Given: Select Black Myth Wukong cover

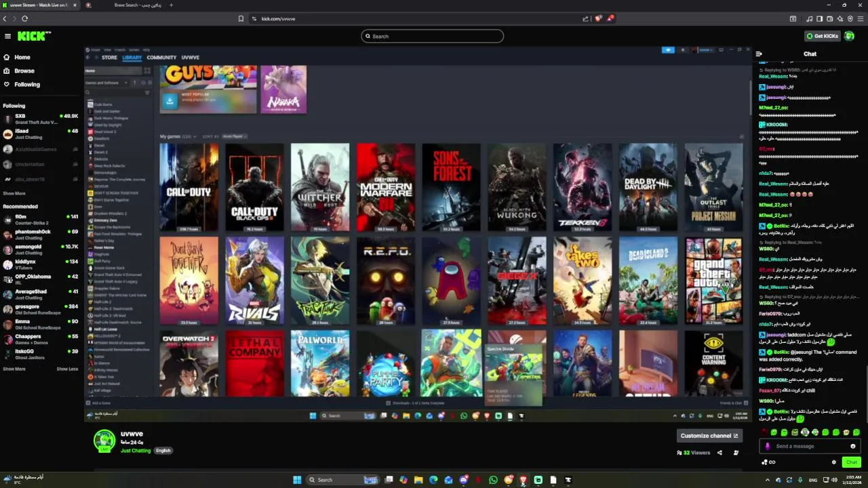Looking at the screenshot, I should click(517, 187).
